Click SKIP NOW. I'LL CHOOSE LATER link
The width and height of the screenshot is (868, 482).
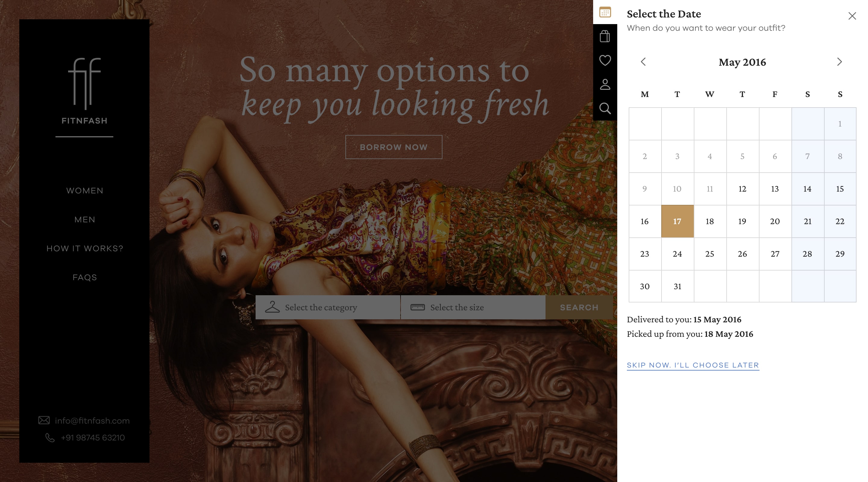tap(693, 365)
